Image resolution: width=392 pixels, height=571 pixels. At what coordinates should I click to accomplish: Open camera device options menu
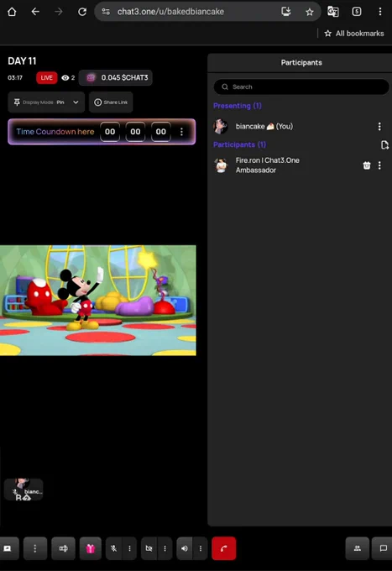coord(165,548)
